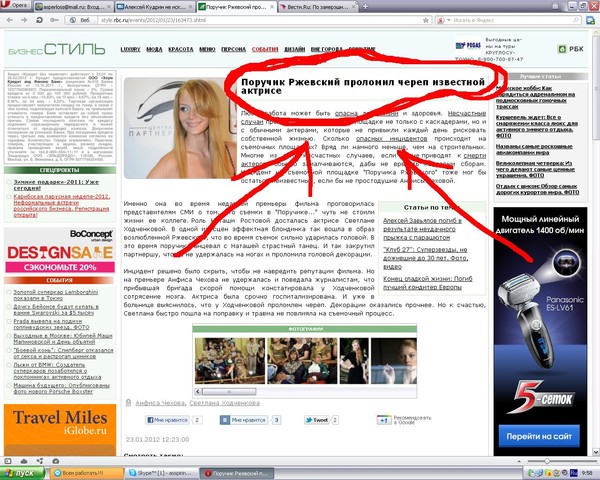The height and width of the screenshot is (480, 600).
Task: Open the closed tabs trash icon
Action: [x=556, y=6]
